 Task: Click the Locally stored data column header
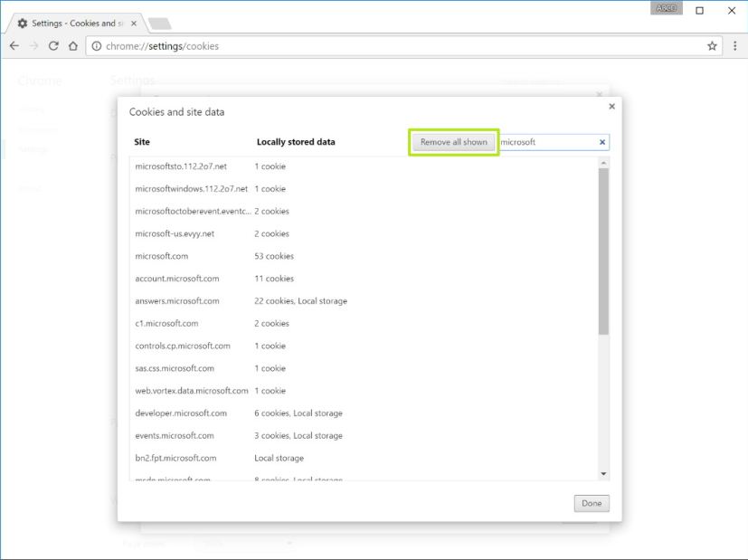(x=296, y=142)
